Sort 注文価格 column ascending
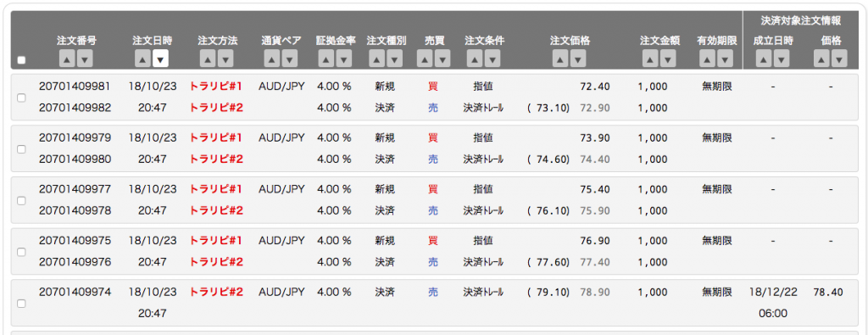Image resolution: width=868 pixels, height=335 pixels. [560, 59]
